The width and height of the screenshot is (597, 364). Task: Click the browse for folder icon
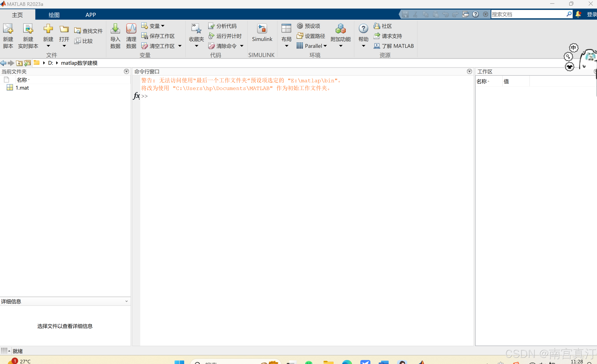point(27,63)
